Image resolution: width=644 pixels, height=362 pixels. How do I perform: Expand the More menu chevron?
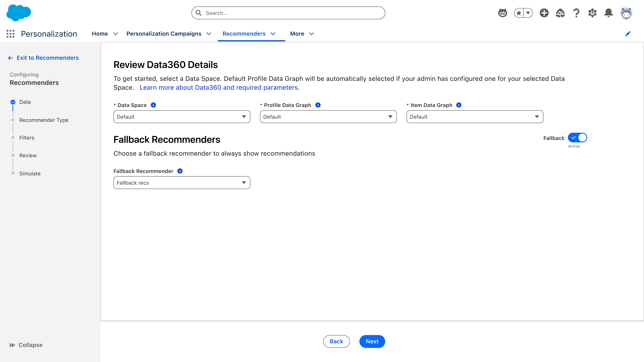[x=312, y=34]
